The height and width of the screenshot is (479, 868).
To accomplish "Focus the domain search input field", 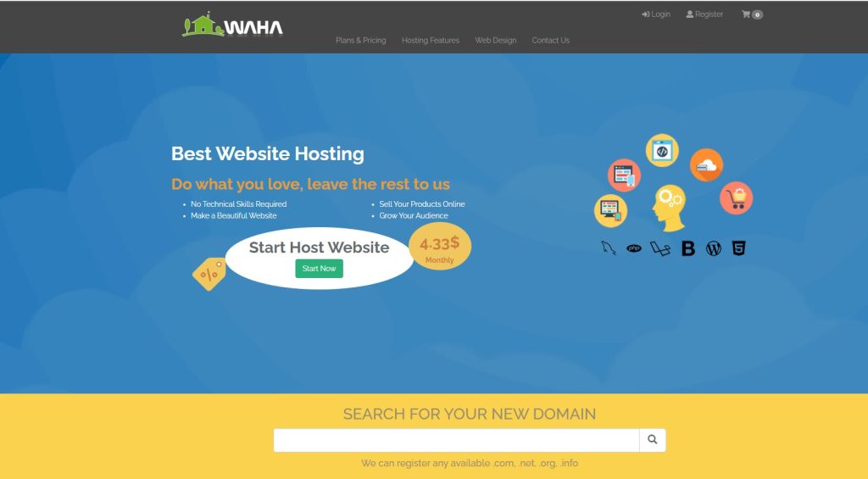I will tap(456, 440).
